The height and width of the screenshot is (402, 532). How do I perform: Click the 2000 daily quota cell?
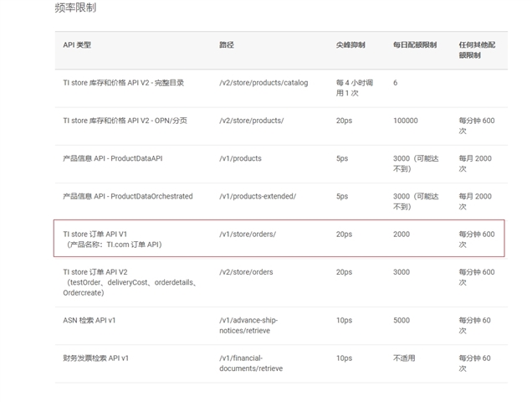402,234
